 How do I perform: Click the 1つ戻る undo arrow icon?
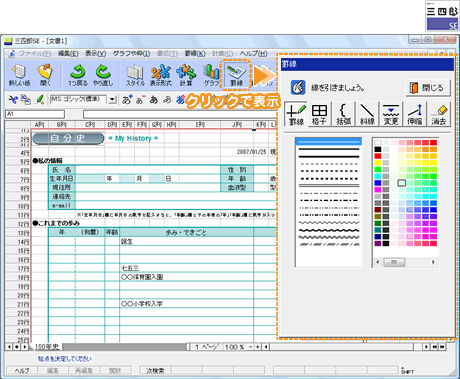click(x=78, y=74)
